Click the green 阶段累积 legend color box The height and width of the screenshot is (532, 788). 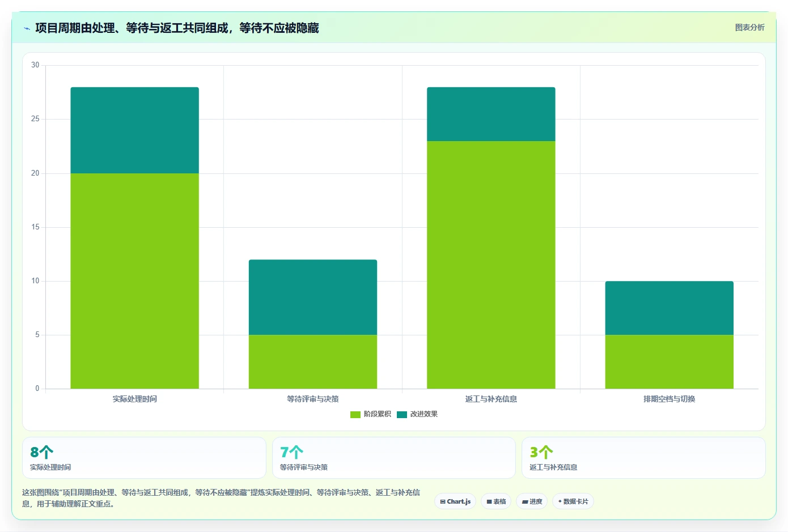355,415
